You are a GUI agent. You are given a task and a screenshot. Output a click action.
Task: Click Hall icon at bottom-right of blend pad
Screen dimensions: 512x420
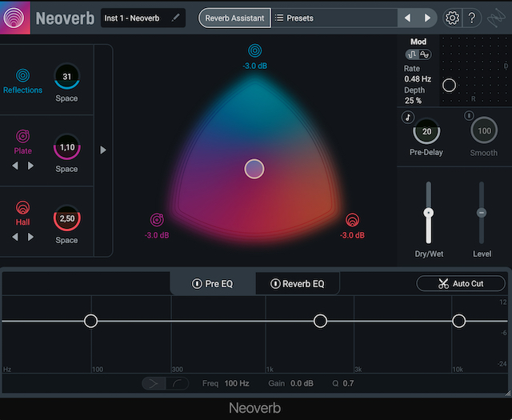(x=352, y=220)
